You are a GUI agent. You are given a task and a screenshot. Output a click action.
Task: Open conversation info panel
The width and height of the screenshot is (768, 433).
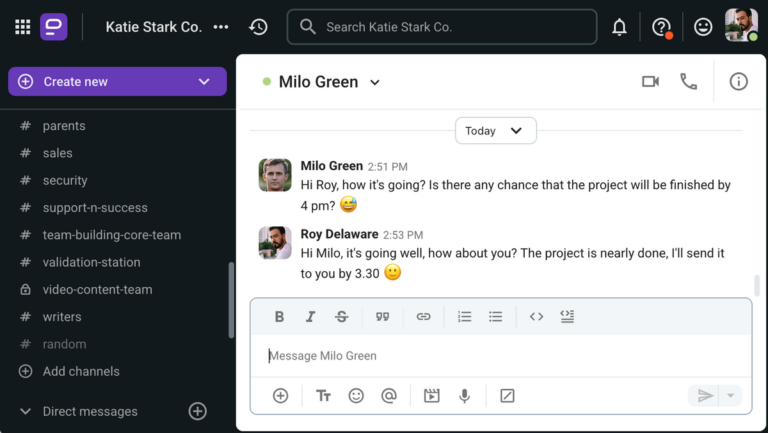(x=738, y=82)
